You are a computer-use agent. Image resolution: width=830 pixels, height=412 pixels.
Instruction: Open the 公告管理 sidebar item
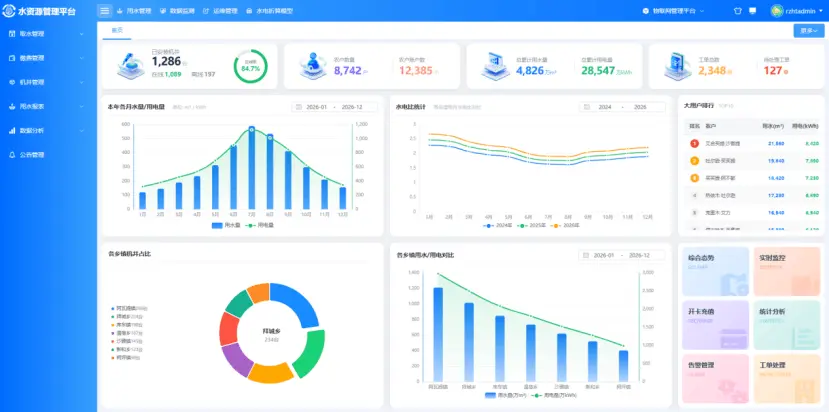(48, 155)
